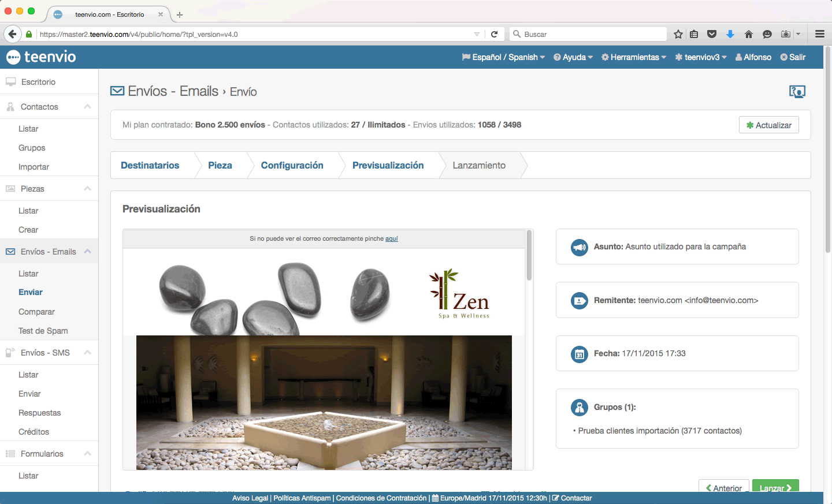Click the Envíos - Emails envelope icon
Viewport: 832px width, 504px height.
(10, 251)
